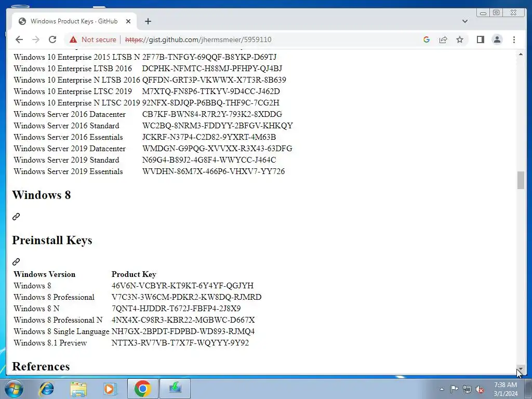Click Windows 10 Enterprise LTSB 2016 label

click(x=73, y=69)
